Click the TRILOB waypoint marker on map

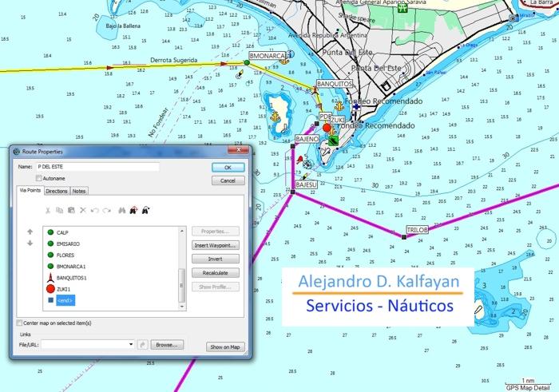point(404,237)
